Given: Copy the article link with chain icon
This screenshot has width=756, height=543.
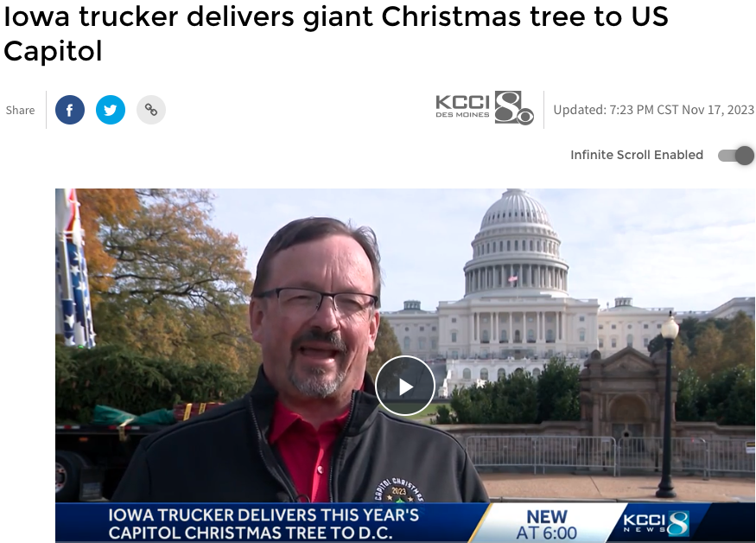Looking at the screenshot, I should [151, 110].
